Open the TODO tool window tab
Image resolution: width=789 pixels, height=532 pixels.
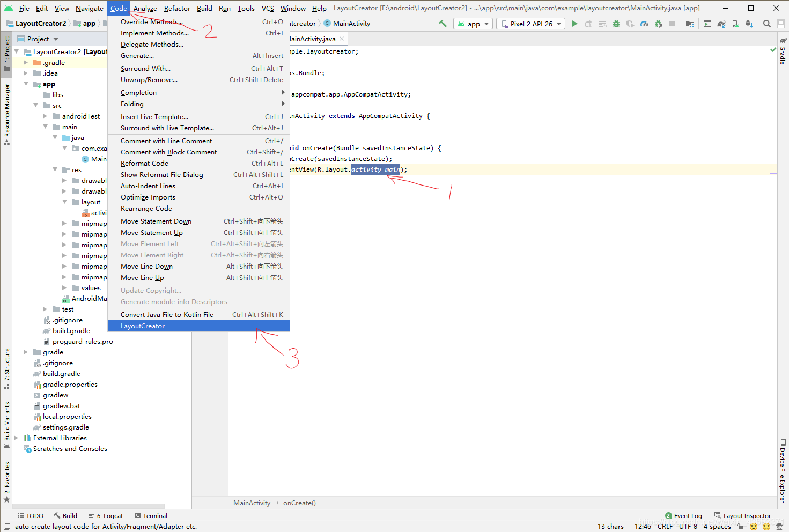31,516
